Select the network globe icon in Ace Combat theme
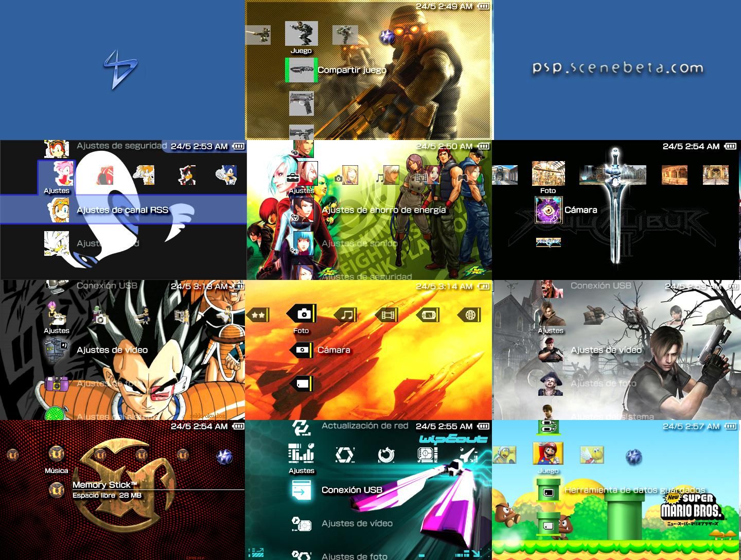 coord(469,314)
